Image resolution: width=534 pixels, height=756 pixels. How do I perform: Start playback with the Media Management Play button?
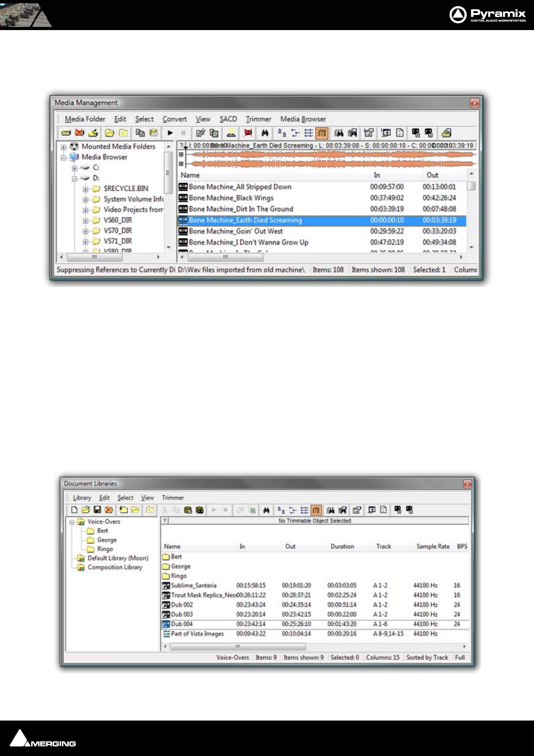click(170, 133)
